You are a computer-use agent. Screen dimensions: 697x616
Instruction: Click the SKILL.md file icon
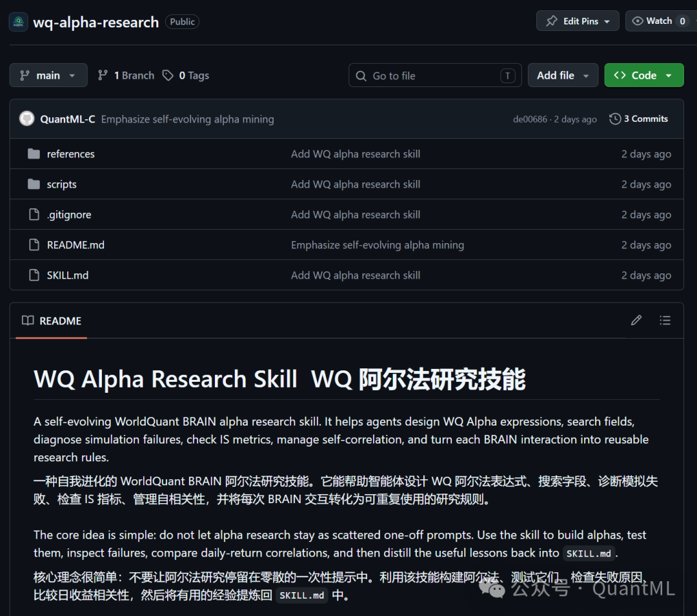coord(34,275)
